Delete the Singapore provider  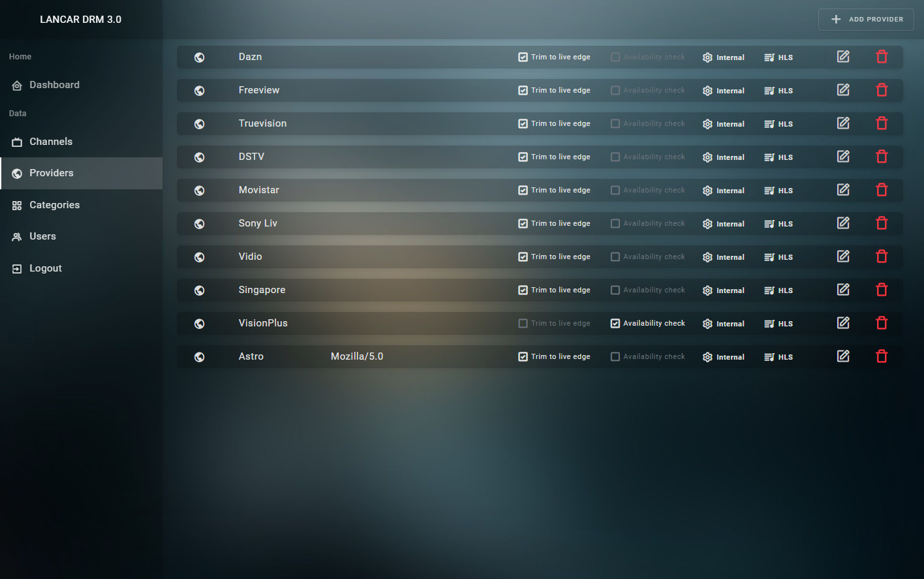click(x=882, y=290)
